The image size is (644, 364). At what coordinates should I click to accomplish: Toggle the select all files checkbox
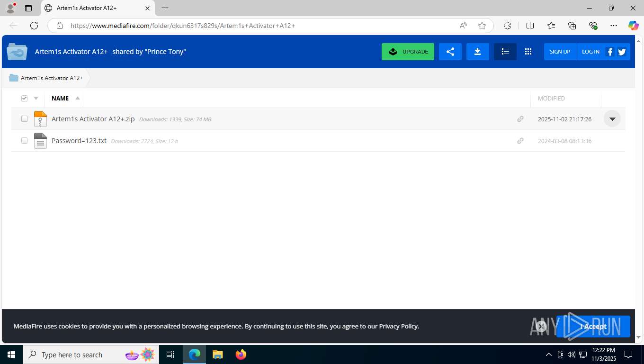click(x=24, y=98)
